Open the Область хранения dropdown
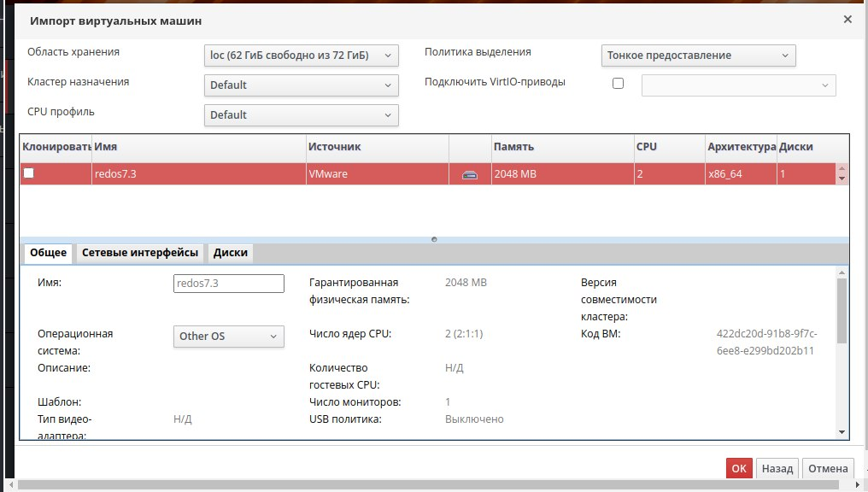This screenshot has width=868, height=492. click(301, 56)
